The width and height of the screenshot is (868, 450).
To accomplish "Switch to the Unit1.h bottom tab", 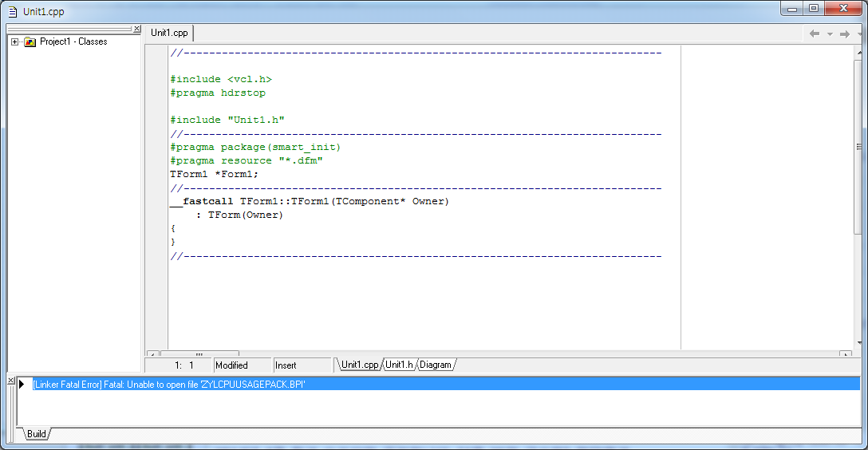I will (x=399, y=365).
